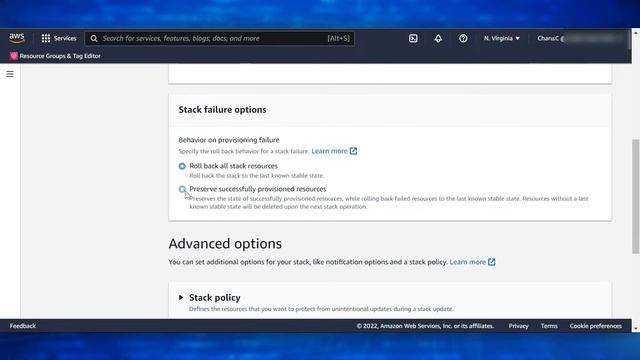Open Cookie preferences in footer
This screenshot has width=640, height=360.
tap(596, 326)
